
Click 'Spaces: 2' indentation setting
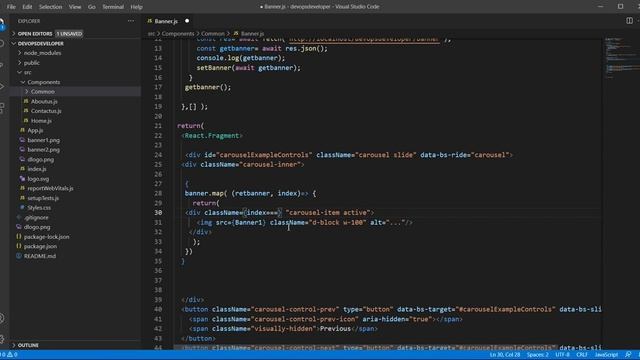538,355
